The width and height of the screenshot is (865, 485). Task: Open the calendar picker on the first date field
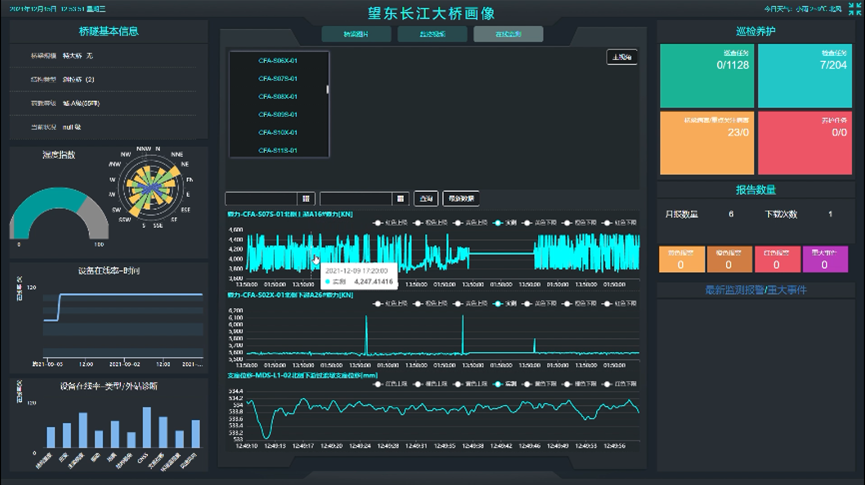tap(307, 198)
